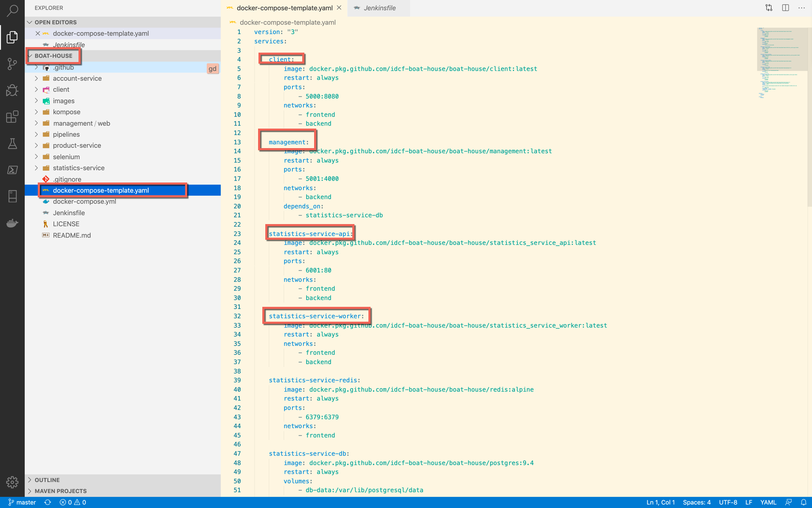Click the editor vertical scrollbar

pos(809,117)
